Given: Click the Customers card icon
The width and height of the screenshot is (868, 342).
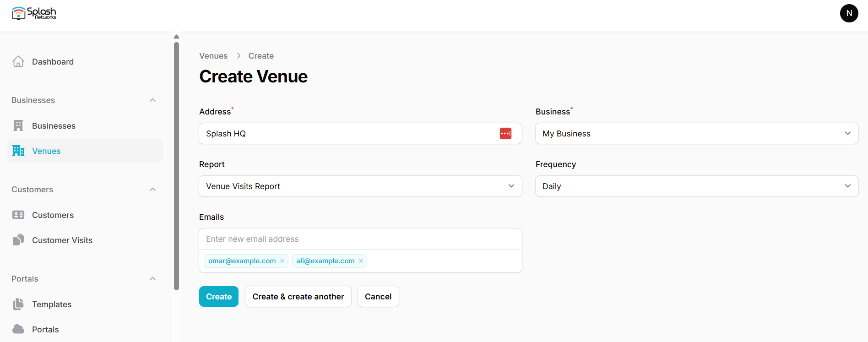Looking at the screenshot, I should click(18, 215).
